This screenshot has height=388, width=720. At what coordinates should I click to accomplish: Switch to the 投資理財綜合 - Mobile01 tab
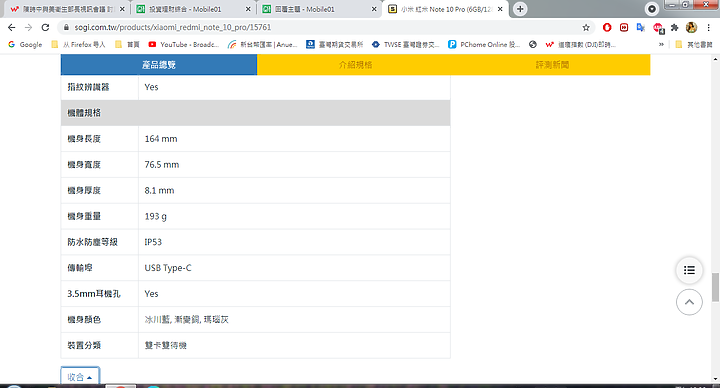[193, 9]
